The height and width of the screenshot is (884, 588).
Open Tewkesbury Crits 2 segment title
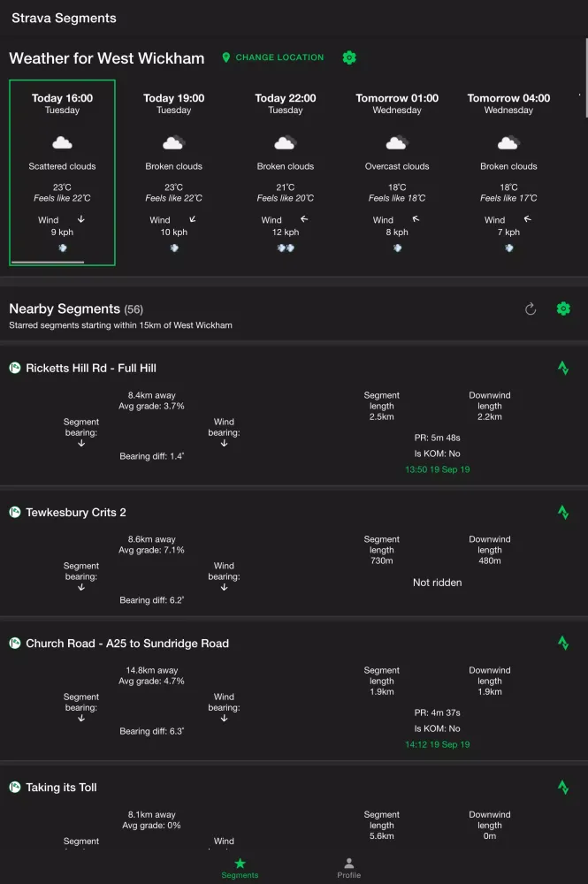(76, 513)
